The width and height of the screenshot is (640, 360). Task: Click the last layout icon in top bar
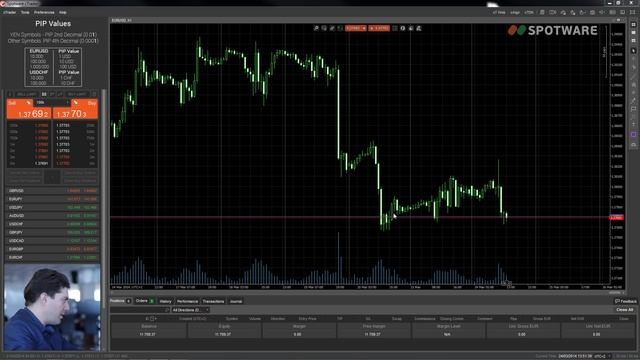point(632,12)
